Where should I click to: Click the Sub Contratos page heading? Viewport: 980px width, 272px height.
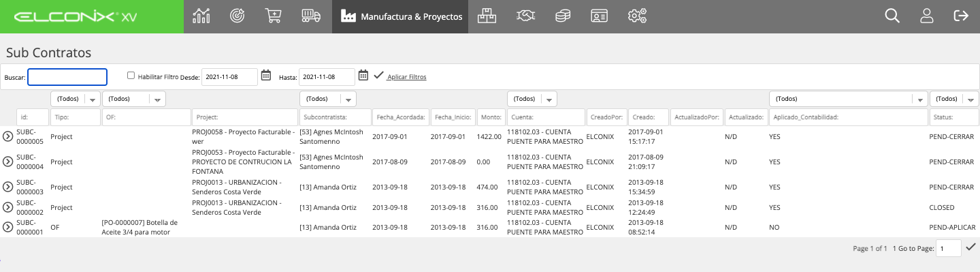[48, 52]
